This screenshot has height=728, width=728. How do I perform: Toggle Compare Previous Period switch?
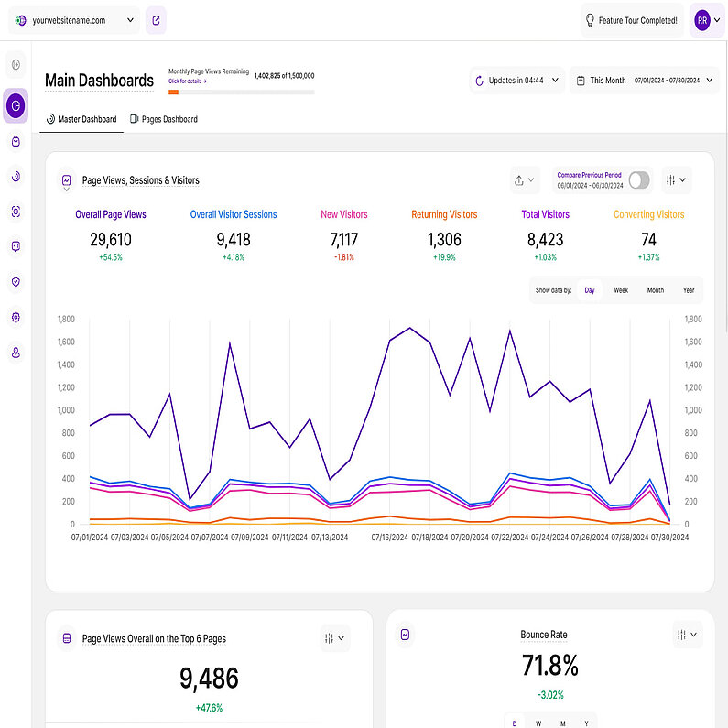[x=638, y=180]
